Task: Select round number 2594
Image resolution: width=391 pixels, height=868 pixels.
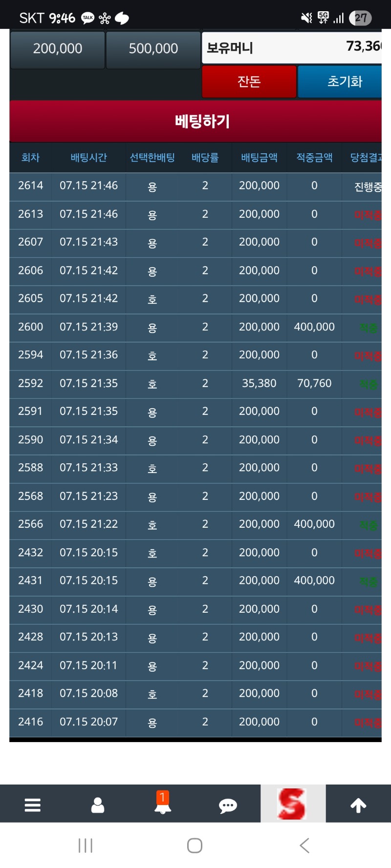Action: click(x=30, y=354)
